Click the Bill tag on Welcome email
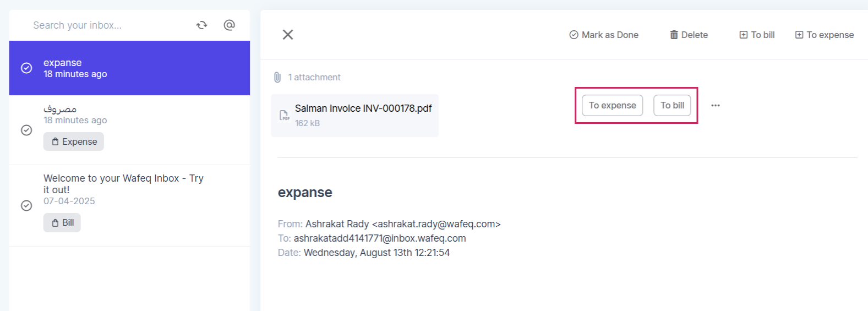 [x=62, y=223]
